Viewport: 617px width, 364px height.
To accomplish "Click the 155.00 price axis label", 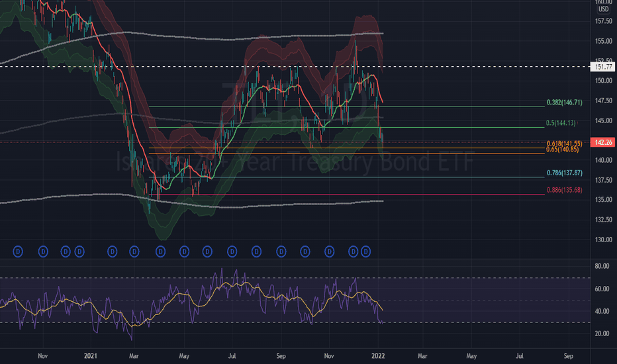I will click(x=603, y=41).
